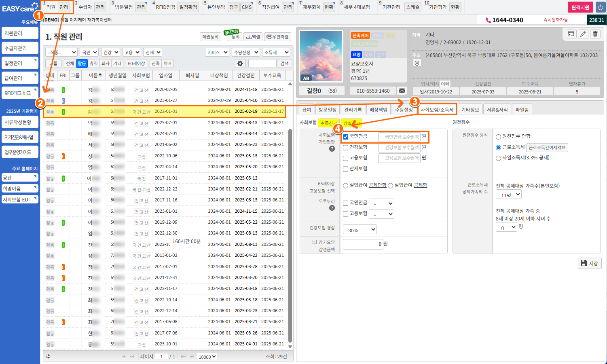
Task: Click the search text field beside 검색
Action: 262,63
